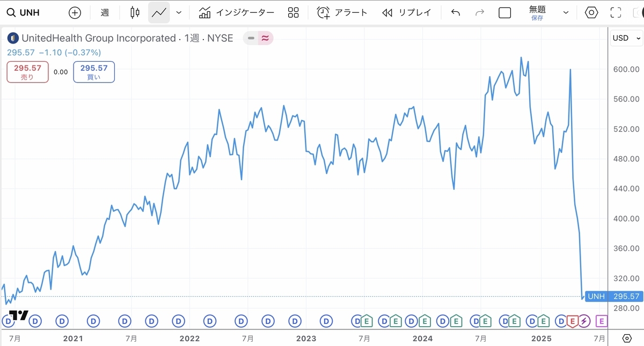644x346 pixels.
Task: Click the purple lightning event marker
Action: click(x=584, y=321)
